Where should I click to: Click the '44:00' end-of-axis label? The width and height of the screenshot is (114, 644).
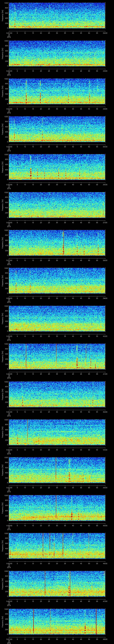(105, 487)
